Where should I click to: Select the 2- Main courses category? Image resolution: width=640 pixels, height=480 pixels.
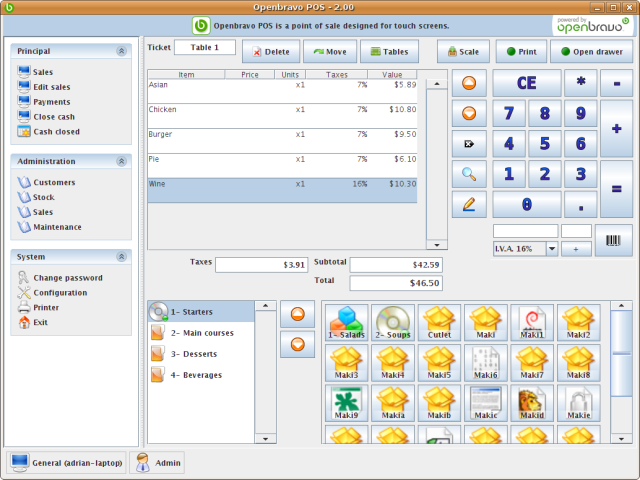[201, 333]
